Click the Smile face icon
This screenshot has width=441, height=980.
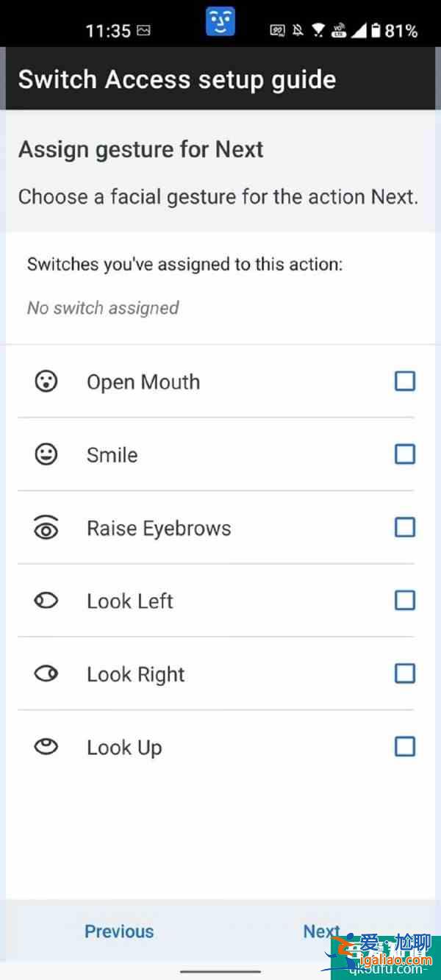click(x=46, y=454)
